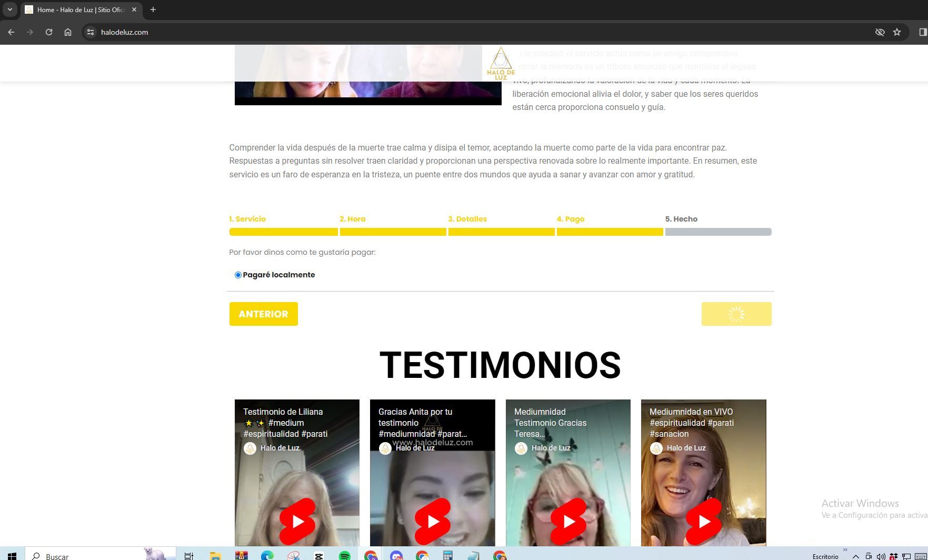Click Halo de Luz channel avatar on Liliana video
The image size is (928, 560).
click(x=250, y=448)
